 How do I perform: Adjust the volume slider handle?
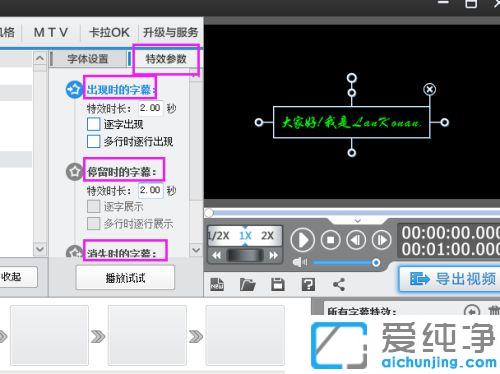point(376,263)
